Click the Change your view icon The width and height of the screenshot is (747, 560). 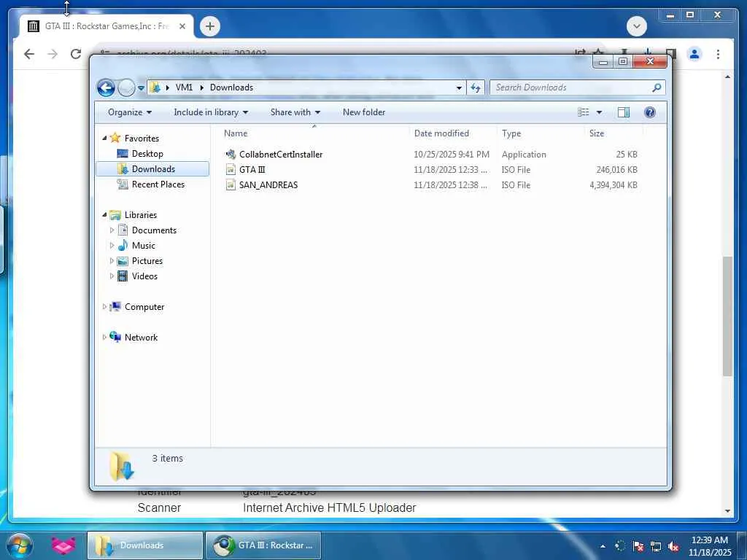coord(584,112)
